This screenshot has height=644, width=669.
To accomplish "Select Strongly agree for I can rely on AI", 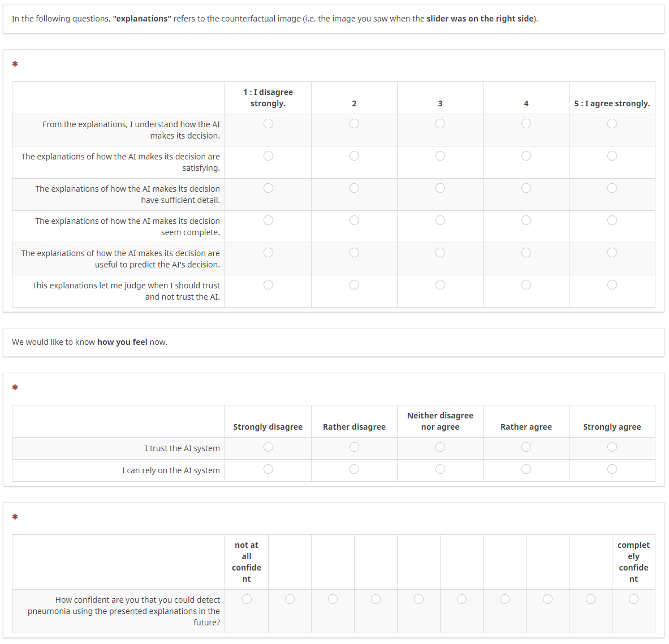I will (x=612, y=469).
